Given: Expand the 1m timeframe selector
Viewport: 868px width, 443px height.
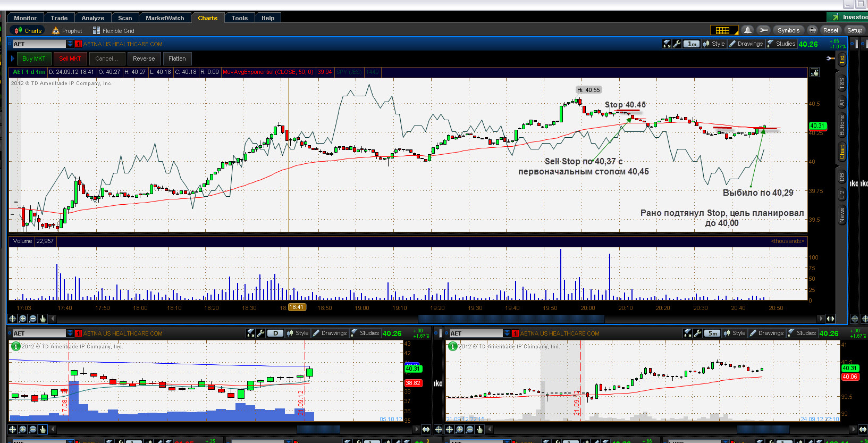Looking at the screenshot, I should coord(691,44).
